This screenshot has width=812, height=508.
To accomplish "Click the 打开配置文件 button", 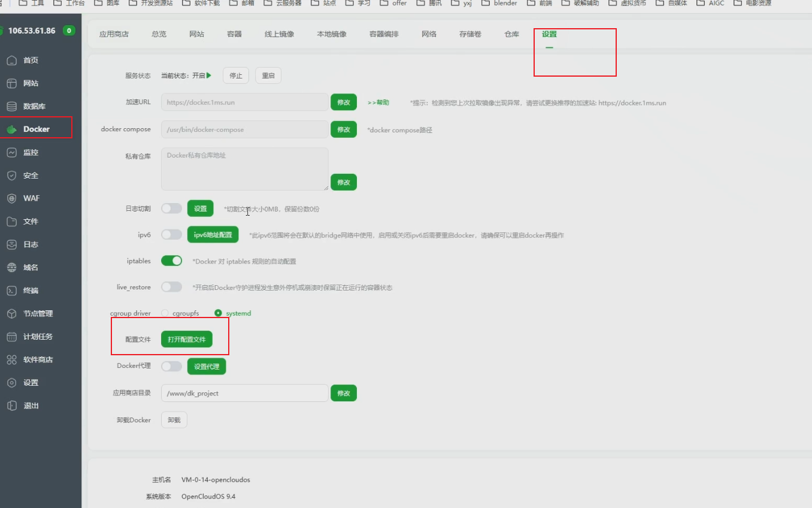I will point(186,340).
